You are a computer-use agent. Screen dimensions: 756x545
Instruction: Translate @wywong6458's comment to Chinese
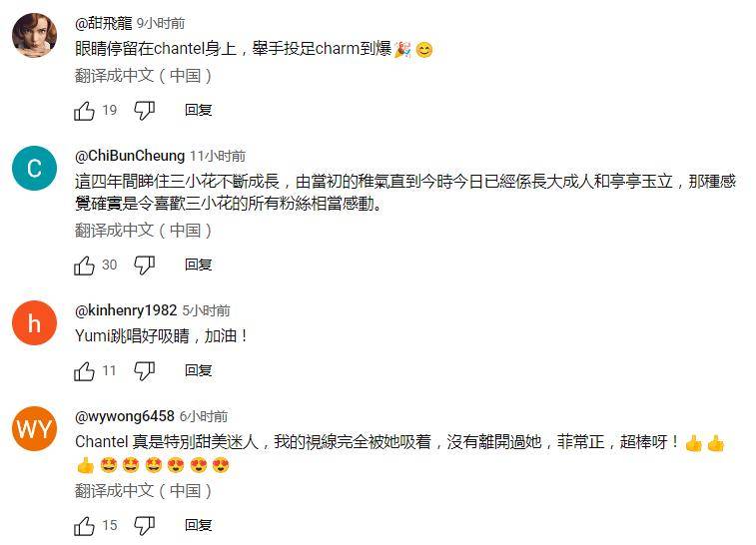pos(143,491)
